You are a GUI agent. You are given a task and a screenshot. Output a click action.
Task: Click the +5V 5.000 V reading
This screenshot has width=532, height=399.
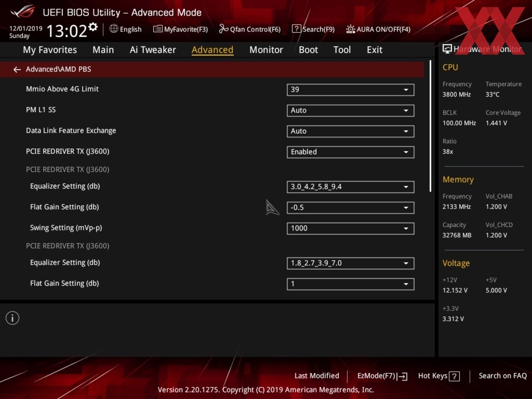pos(496,290)
